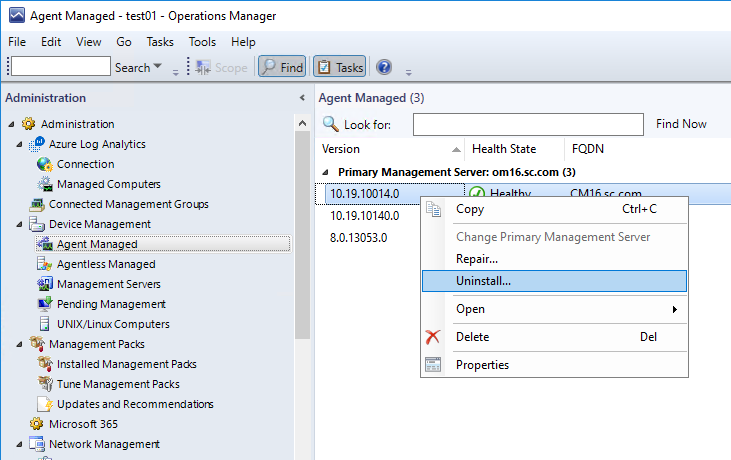
Task: Open the Tasks menu in the menu bar
Action: (160, 42)
